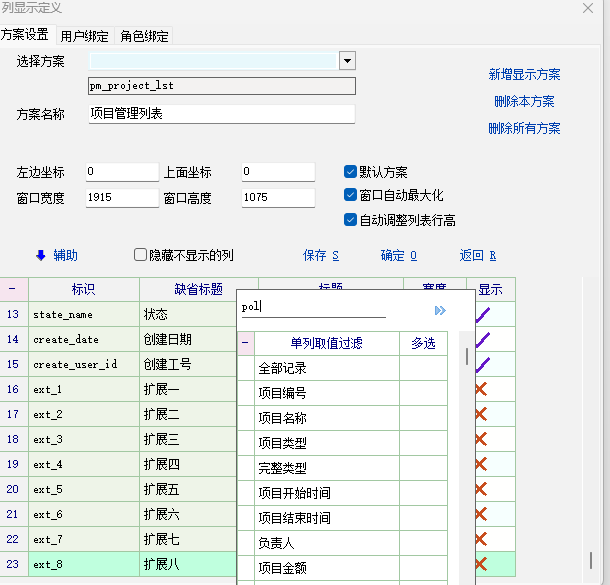Click the pm_project_lst text field
Screen dimensions: 610x585
click(222, 86)
